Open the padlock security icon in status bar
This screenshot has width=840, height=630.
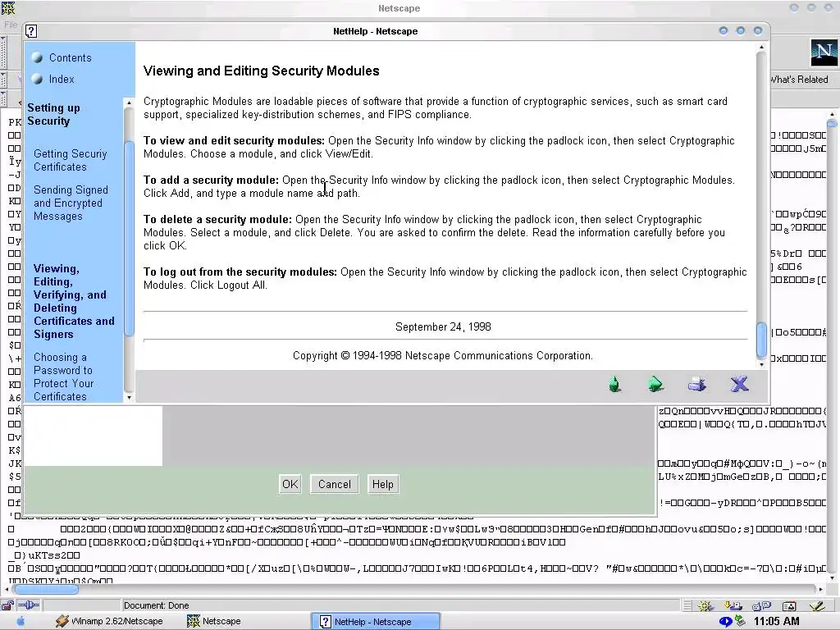7,605
